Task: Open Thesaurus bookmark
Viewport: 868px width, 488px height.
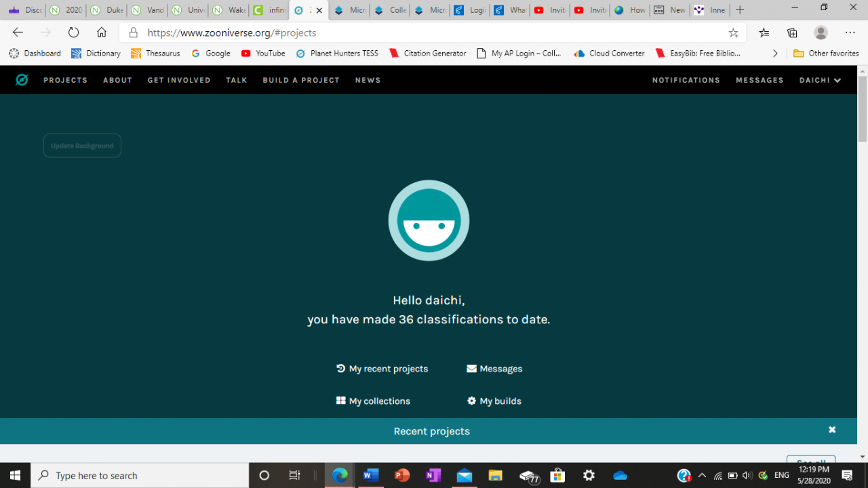Action: tap(155, 53)
